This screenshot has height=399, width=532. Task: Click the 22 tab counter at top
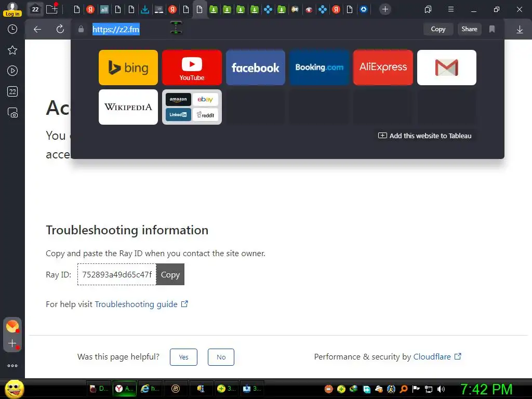(x=35, y=9)
